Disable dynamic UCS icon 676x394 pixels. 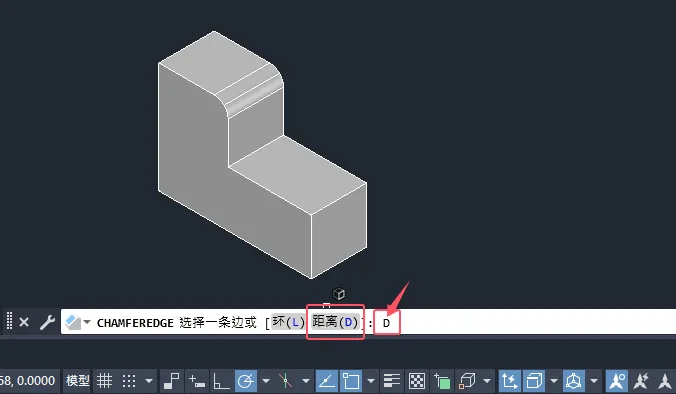click(510, 381)
